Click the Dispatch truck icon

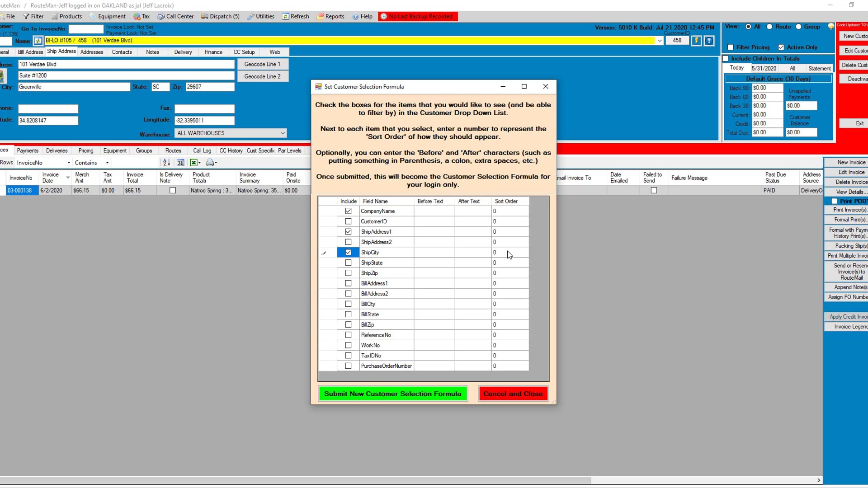point(204,16)
